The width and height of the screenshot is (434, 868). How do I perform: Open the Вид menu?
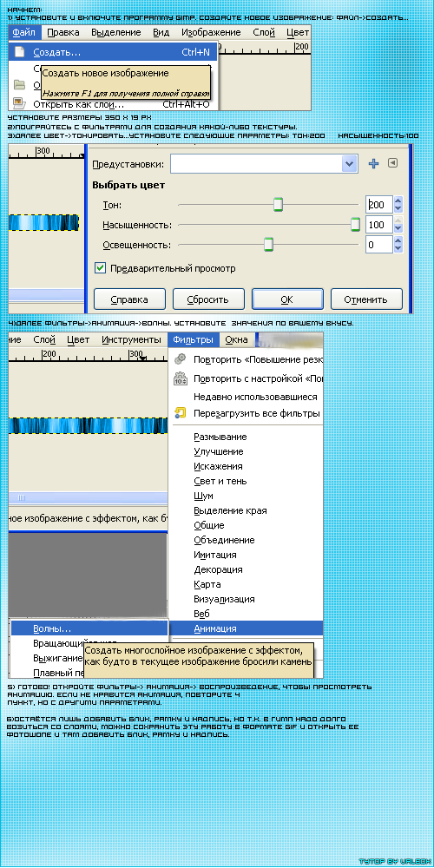click(x=161, y=33)
